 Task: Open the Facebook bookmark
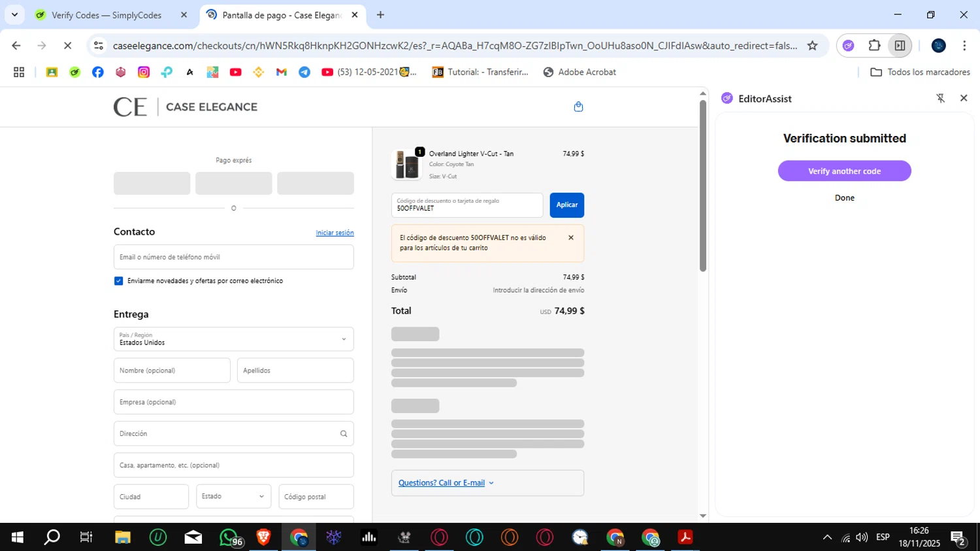pos(97,72)
